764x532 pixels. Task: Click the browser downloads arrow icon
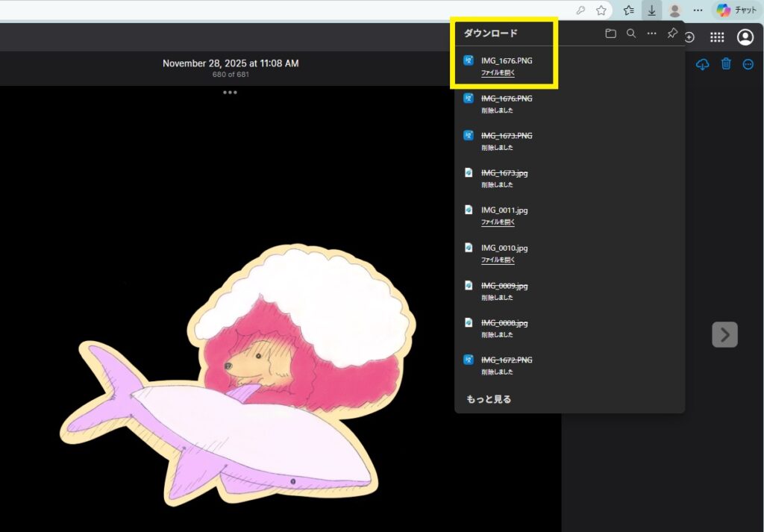click(651, 10)
